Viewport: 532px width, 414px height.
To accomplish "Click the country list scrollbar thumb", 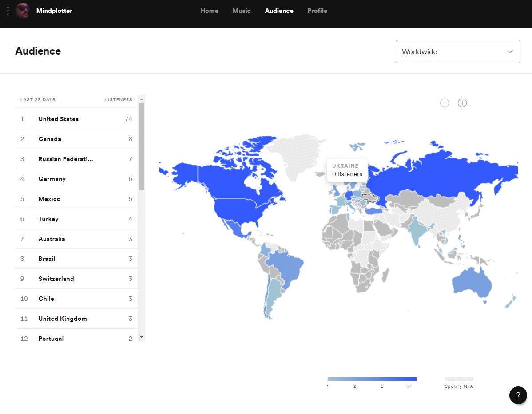I will pos(141,146).
